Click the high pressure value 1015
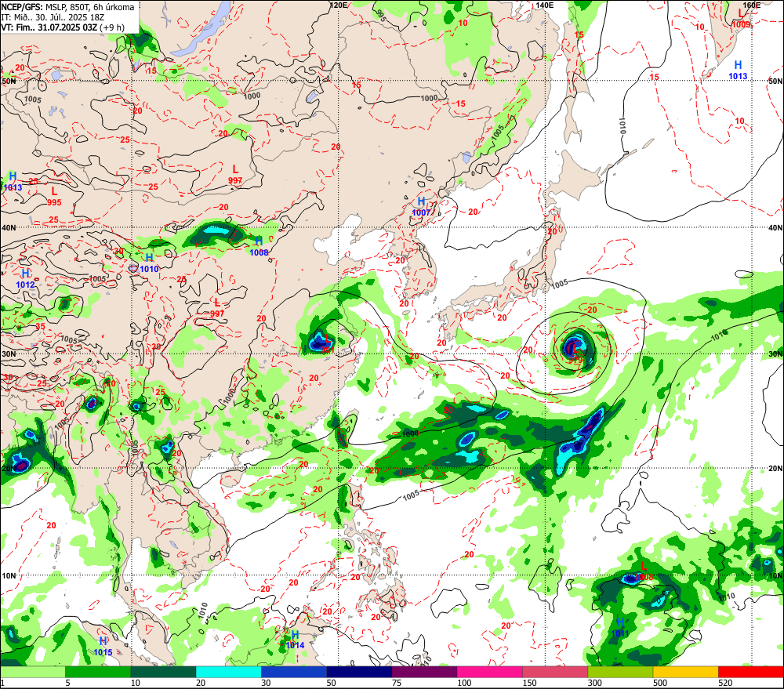The width and height of the screenshot is (784, 689). [103, 652]
